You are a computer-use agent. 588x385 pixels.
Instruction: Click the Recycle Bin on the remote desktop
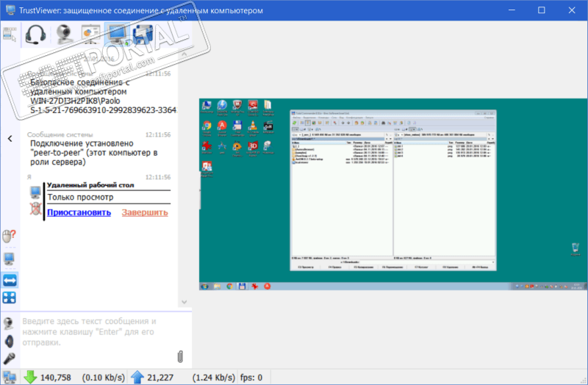pyautogui.click(x=576, y=249)
